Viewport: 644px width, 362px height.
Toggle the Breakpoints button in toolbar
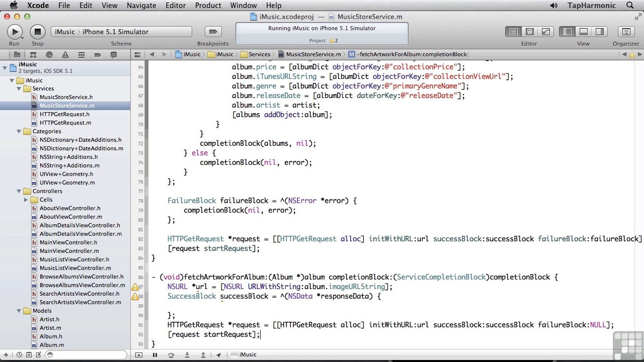coord(213,32)
